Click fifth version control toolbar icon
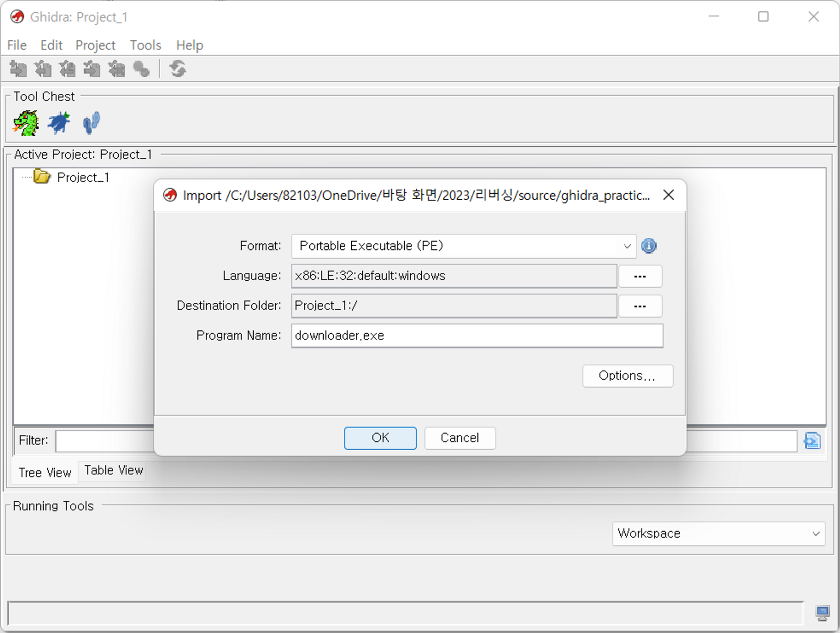This screenshot has height=633, width=840. coord(117,69)
